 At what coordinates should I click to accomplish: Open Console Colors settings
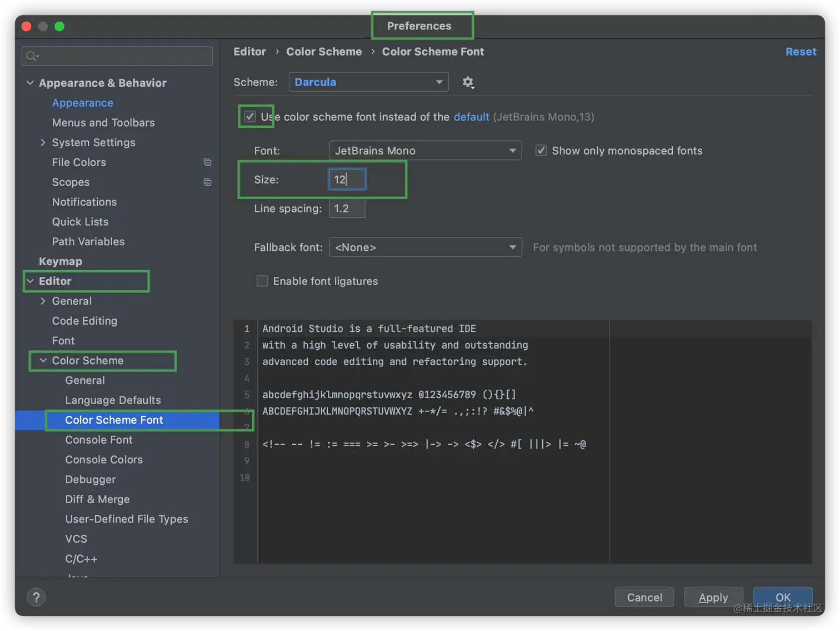(104, 460)
